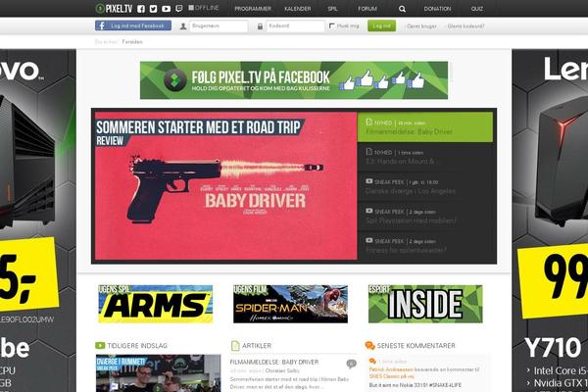Image resolution: width=588 pixels, height=392 pixels.
Task: Click the right Lenovo Y710 ad
Action: (x=550, y=220)
